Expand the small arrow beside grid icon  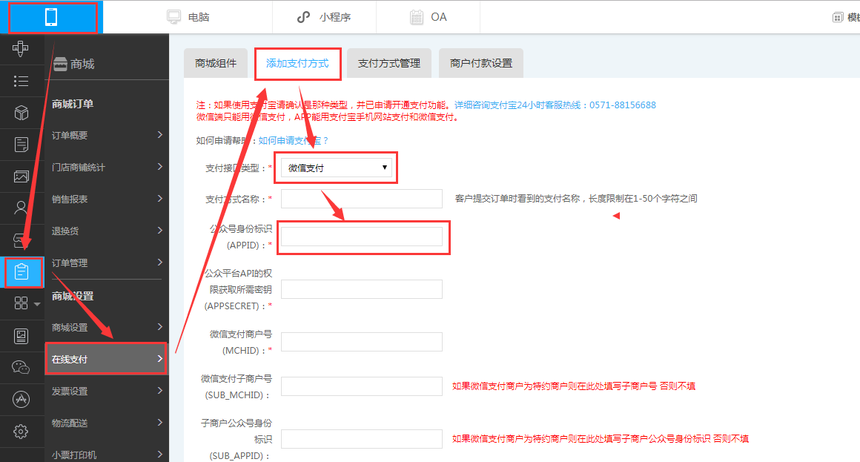37,304
